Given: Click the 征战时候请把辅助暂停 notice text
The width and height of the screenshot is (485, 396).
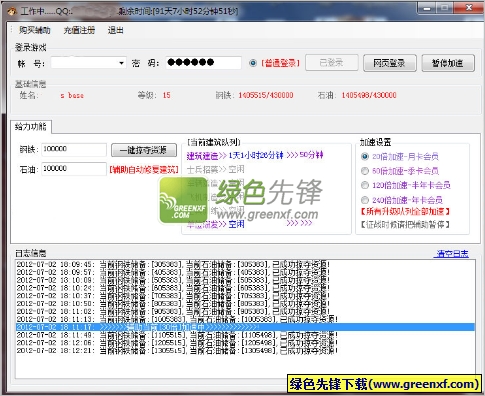Looking at the screenshot, I should [405, 225].
